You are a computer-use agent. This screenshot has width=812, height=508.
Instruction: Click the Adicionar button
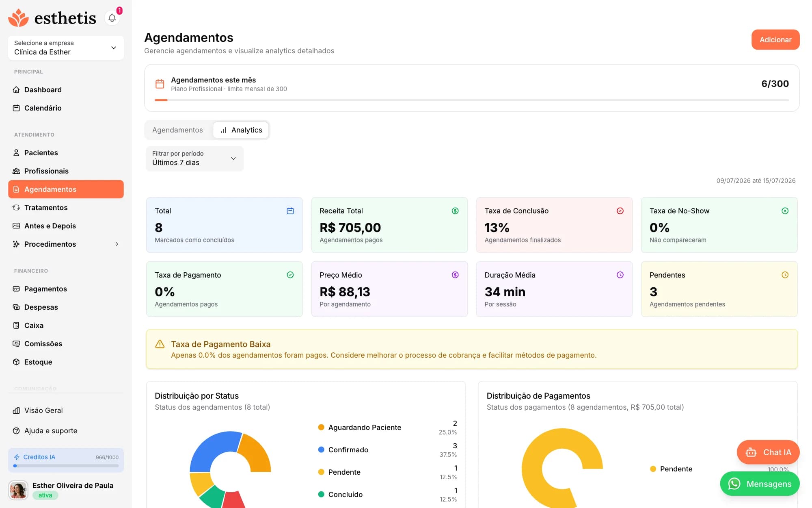coord(775,40)
